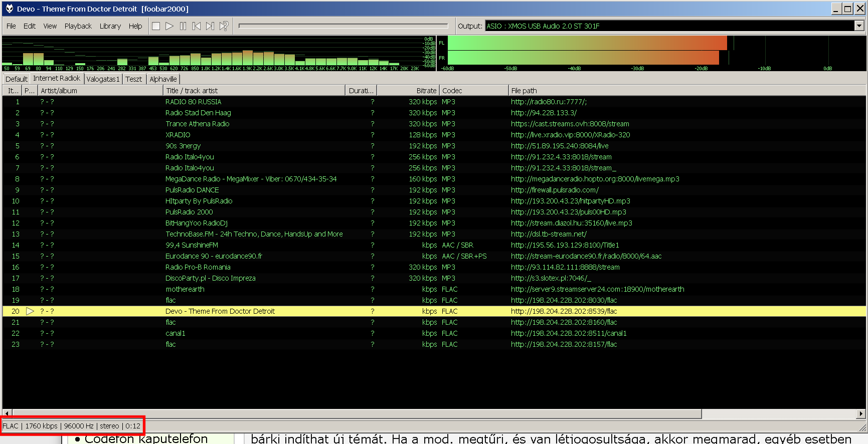Click the 128 kbps bitrate cell
This screenshot has height=444, width=868.
point(423,135)
